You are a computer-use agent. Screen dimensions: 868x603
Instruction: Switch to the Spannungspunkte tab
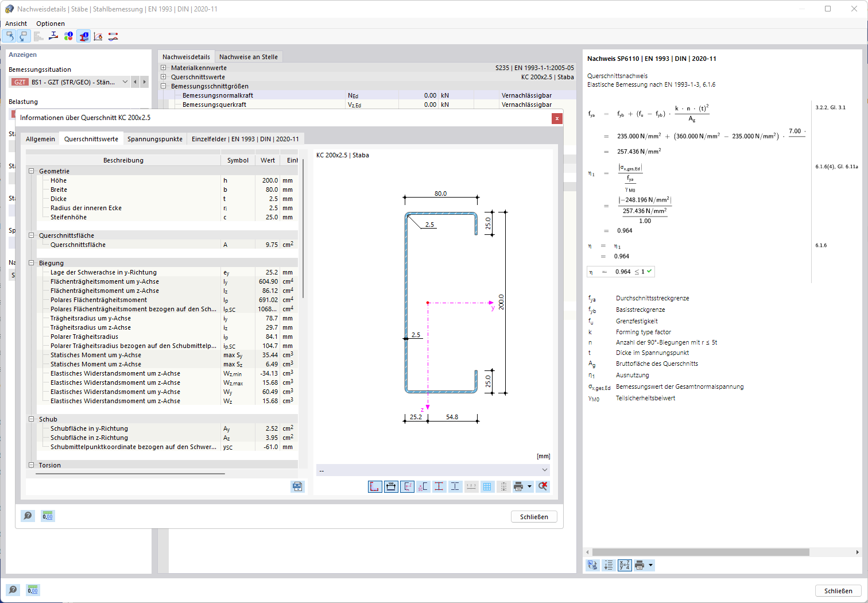click(x=155, y=139)
